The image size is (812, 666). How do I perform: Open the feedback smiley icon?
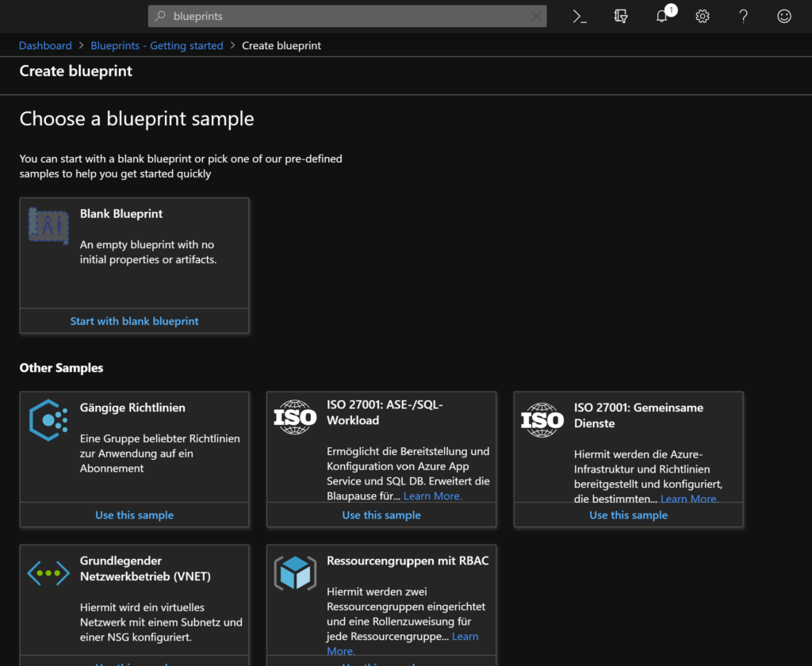coord(784,17)
